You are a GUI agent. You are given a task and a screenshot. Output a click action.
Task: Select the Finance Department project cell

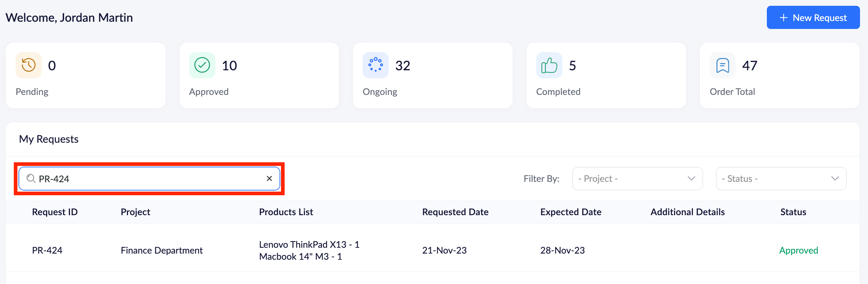[161, 250]
